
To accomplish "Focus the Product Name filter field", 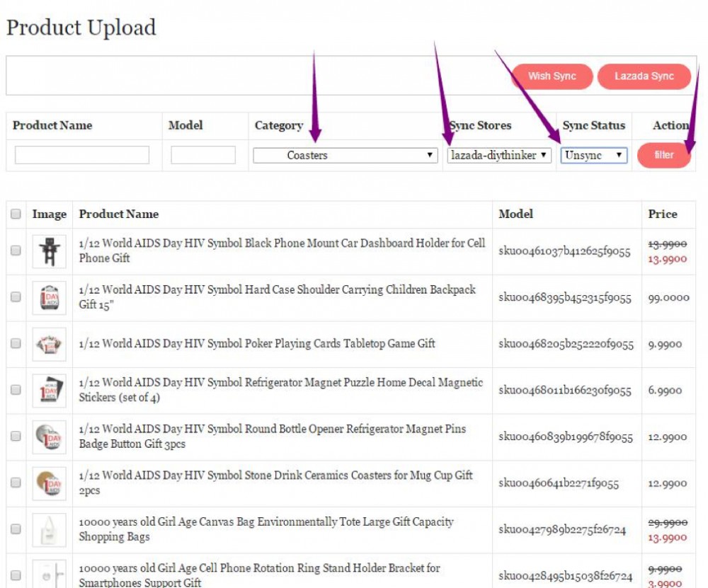I will tap(82, 156).
